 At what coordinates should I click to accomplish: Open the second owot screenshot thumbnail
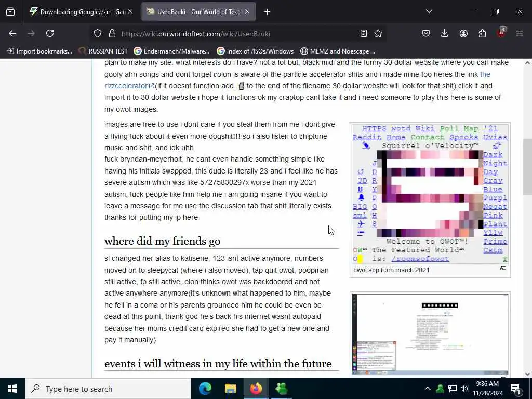click(430, 334)
